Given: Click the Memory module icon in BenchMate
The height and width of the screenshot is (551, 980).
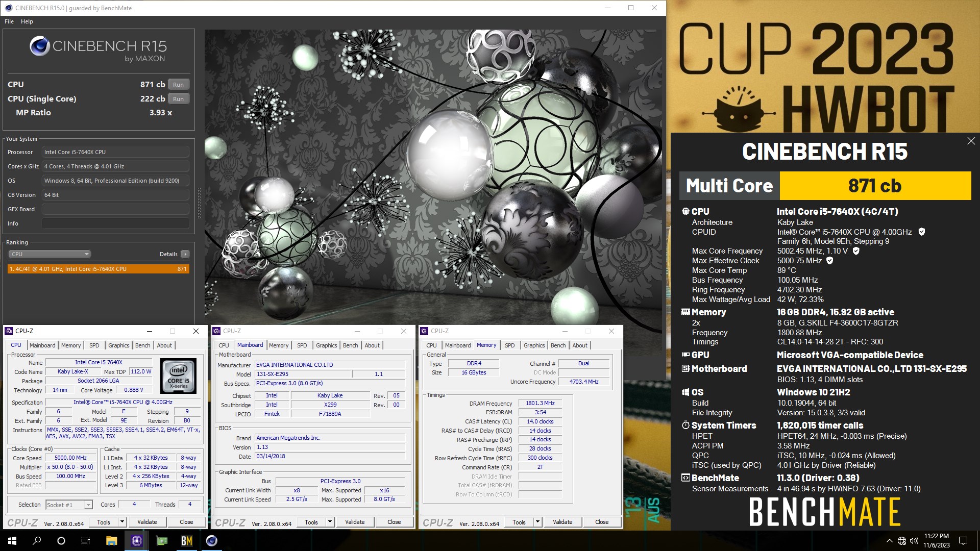Looking at the screenshot, I should point(685,312).
